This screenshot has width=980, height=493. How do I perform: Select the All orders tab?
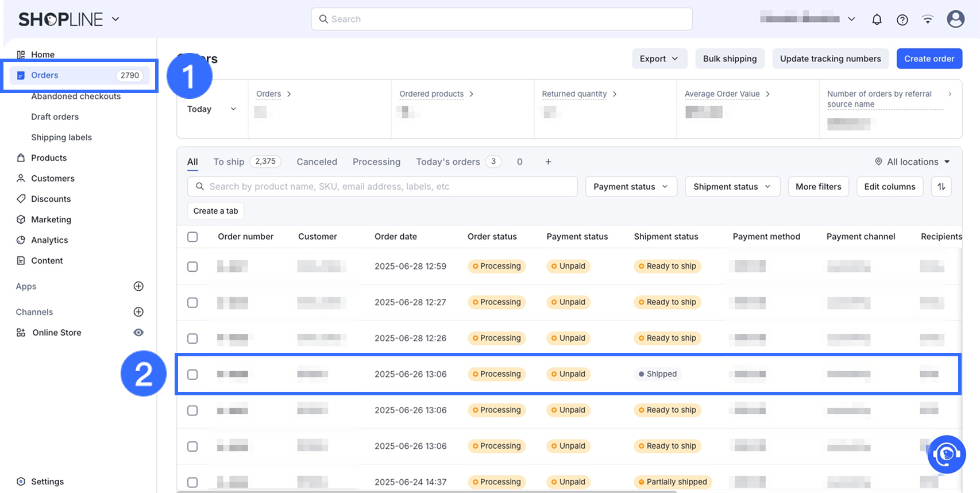click(x=192, y=161)
